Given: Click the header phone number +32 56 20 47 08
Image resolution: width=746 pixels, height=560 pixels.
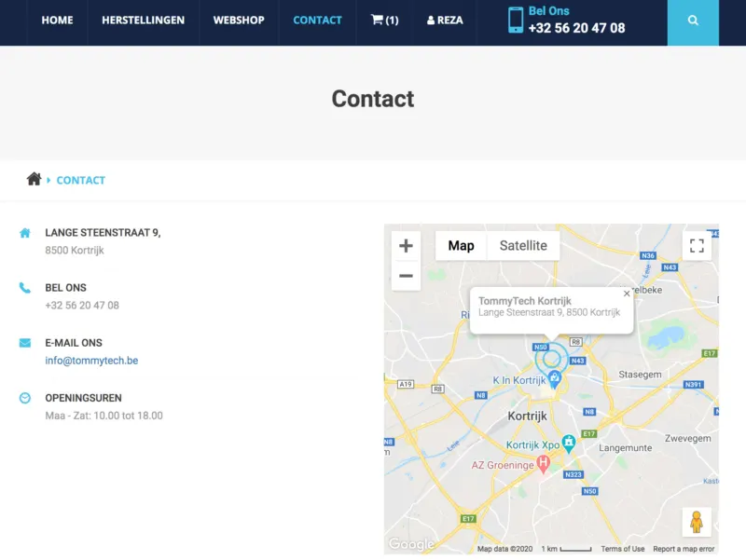Looking at the screenshot, I should 576,28.
